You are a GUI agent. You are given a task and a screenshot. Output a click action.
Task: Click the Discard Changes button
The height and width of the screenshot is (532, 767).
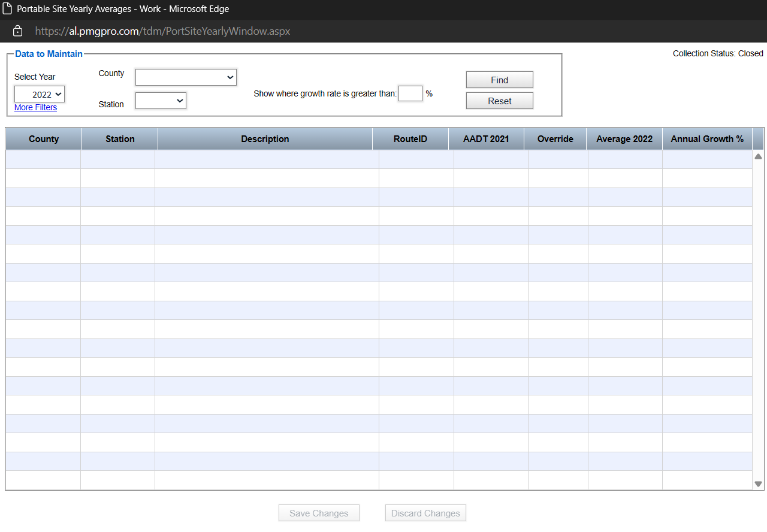(x=425, y=513)
